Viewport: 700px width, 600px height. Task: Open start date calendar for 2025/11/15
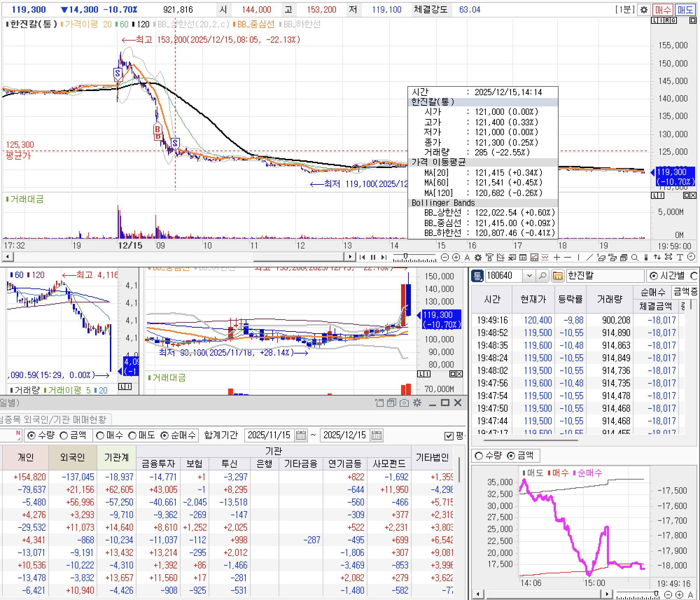pos(301,435)
